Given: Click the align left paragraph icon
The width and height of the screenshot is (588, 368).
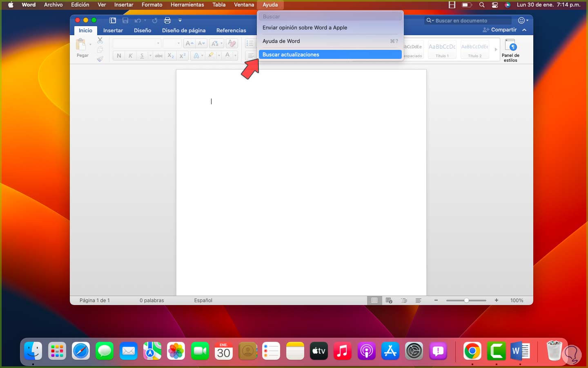Looking at the screenshot, I should click(x=251, y=56).
